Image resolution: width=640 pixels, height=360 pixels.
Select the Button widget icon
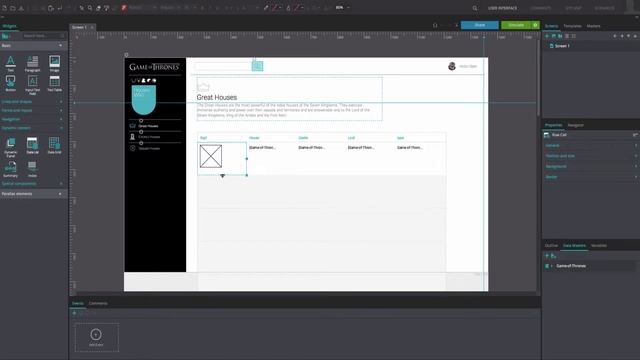pos(11,81)
